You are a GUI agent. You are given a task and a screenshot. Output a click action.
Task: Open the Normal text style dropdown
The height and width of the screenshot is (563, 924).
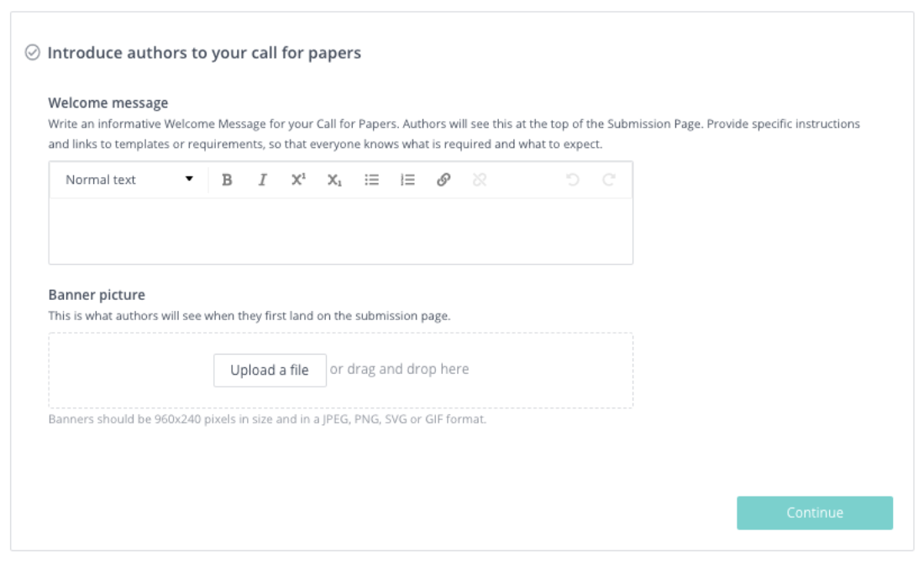[129, 180]
